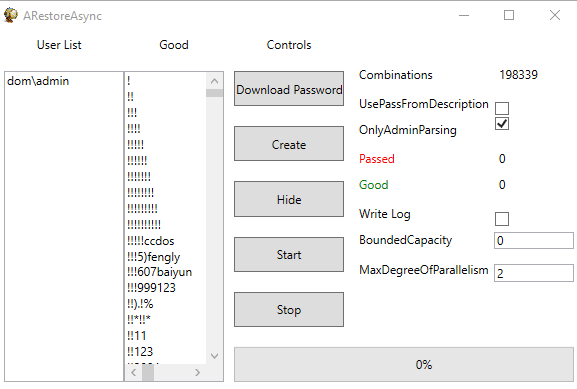This screenshot has height=389, width=577.
Task: Click the horizontal scroll right arrow
Action: click(198, 372)
